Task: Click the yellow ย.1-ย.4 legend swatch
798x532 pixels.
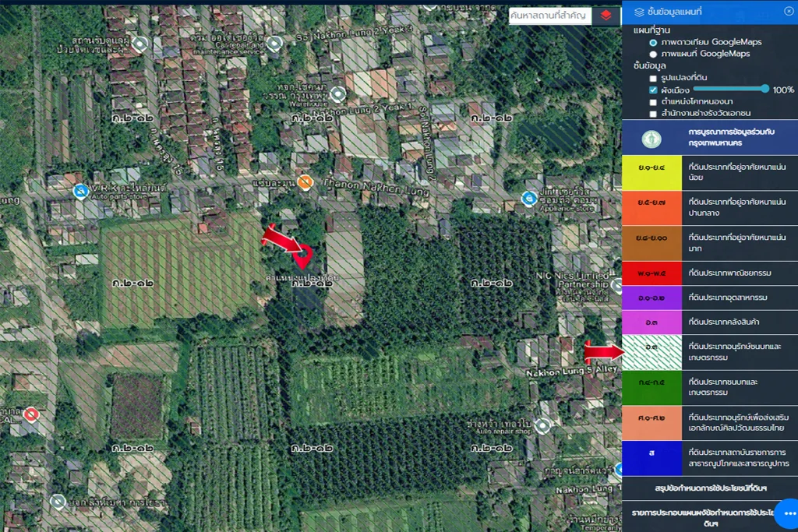Action: click(x=651, y=172)
